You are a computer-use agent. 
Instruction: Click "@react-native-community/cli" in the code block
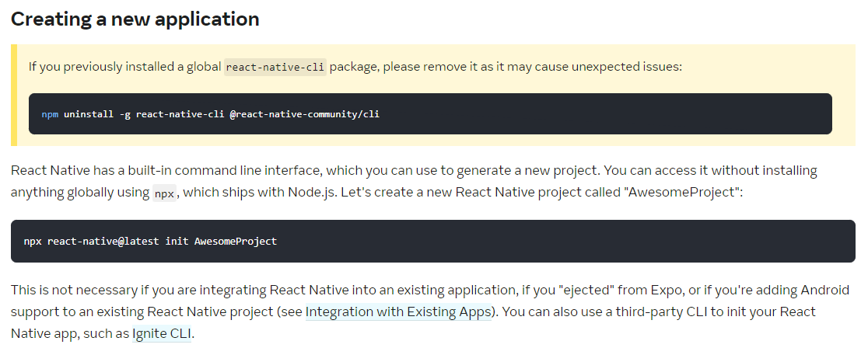click(x=304, y=114)
